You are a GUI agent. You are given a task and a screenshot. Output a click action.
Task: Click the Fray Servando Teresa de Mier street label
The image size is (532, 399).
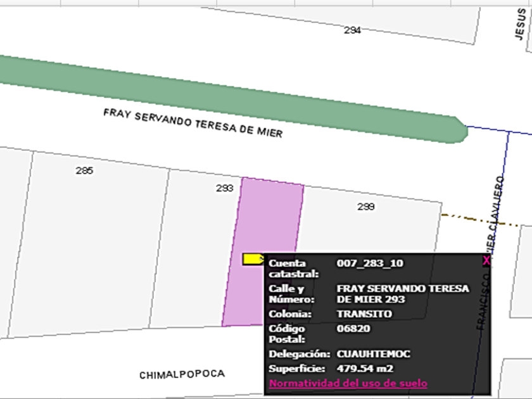[193, 123]
